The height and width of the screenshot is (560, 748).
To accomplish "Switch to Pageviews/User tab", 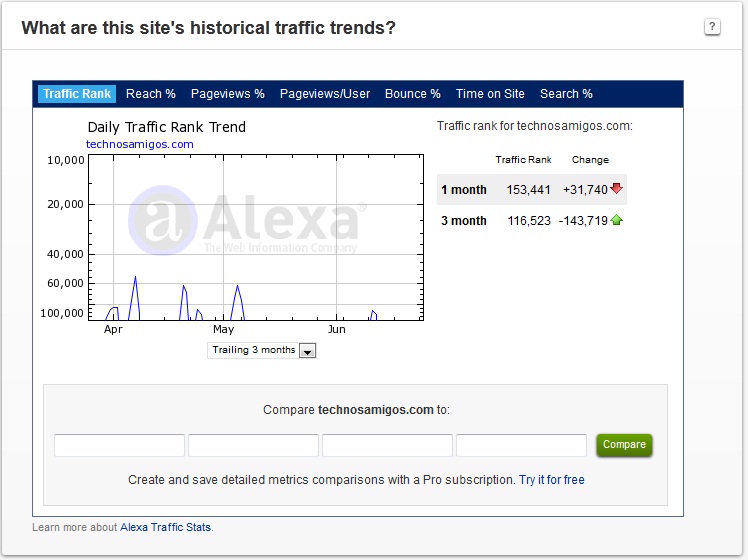I will (x=325, y=94).
